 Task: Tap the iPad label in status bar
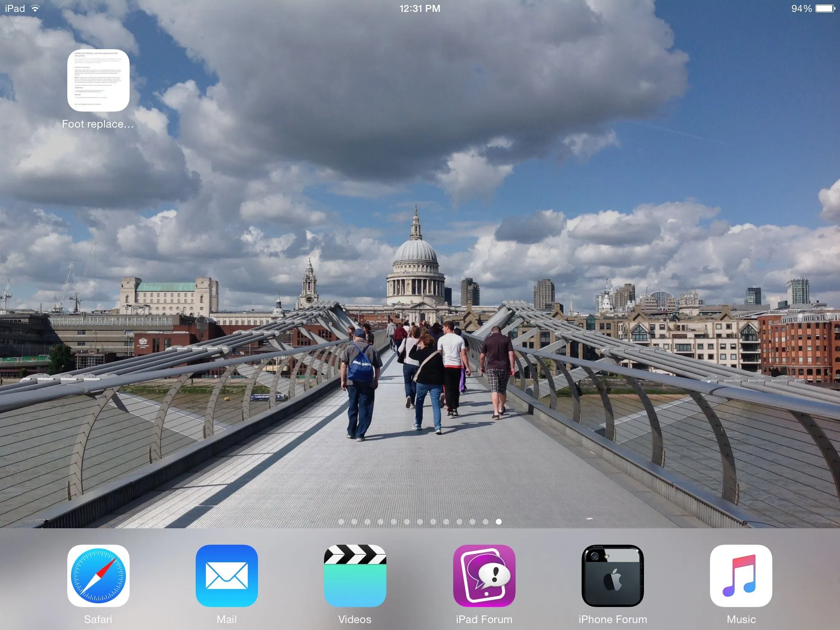click(x=15, y=9)
